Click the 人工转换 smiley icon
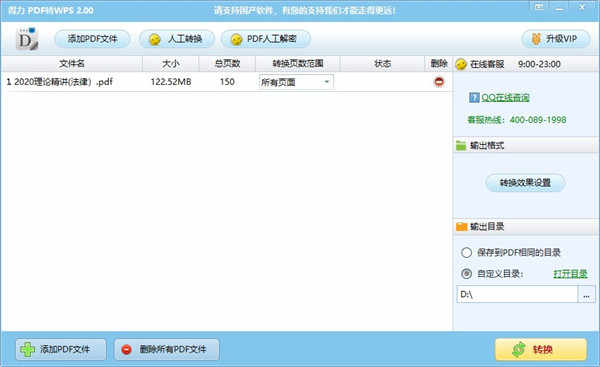Viewport: 600px width, 367px height. point(155,39)
